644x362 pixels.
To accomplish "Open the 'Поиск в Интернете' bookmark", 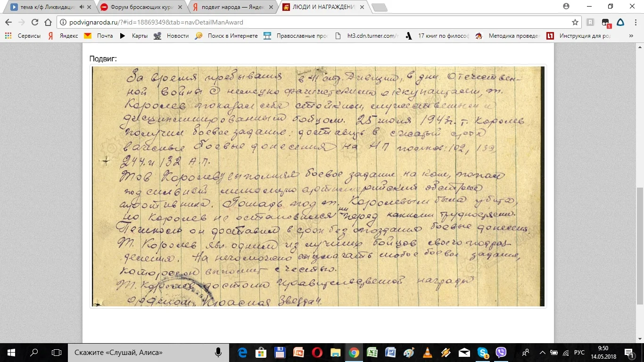I will 226,36.
